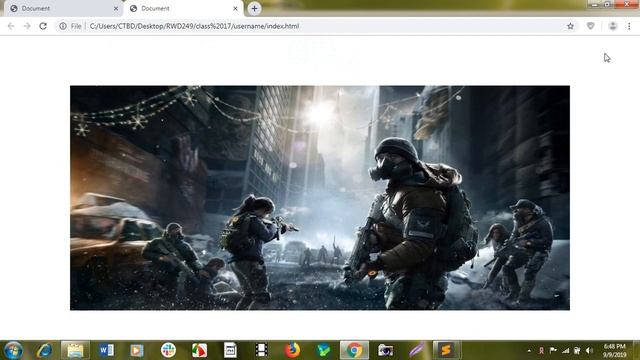
Task: Open the clock showing 6:48 PM
Action: (615, 351)
